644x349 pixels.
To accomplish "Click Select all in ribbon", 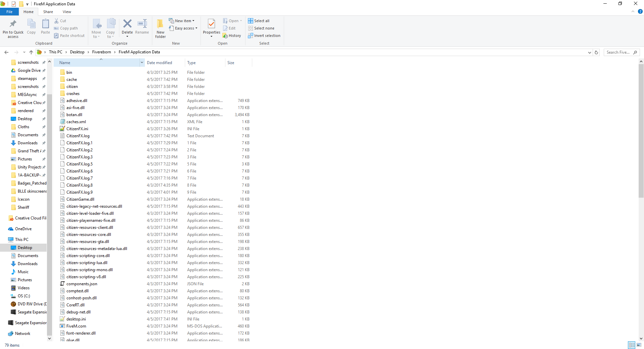I will [x=259, y=21].
